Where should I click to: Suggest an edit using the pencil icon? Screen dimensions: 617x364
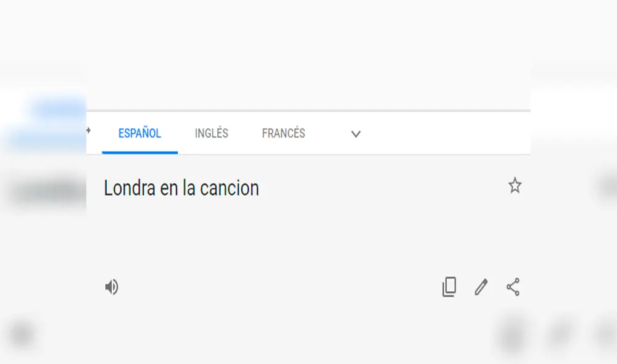point(481,287)
